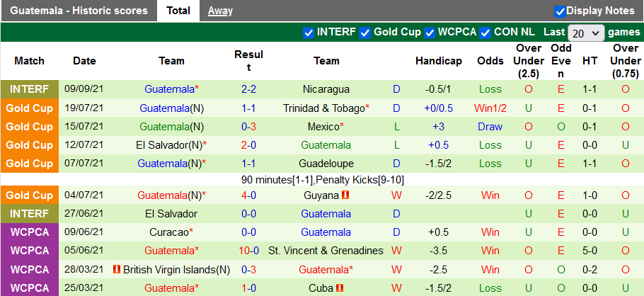The width and height of the screenshot is (644, 296).
Task: Uncheck the INTERF filter checkbox
Action: 308,33
